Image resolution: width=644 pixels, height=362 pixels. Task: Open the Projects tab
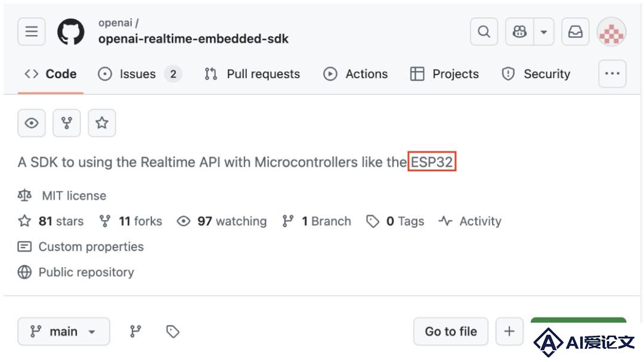coord(444,74)
